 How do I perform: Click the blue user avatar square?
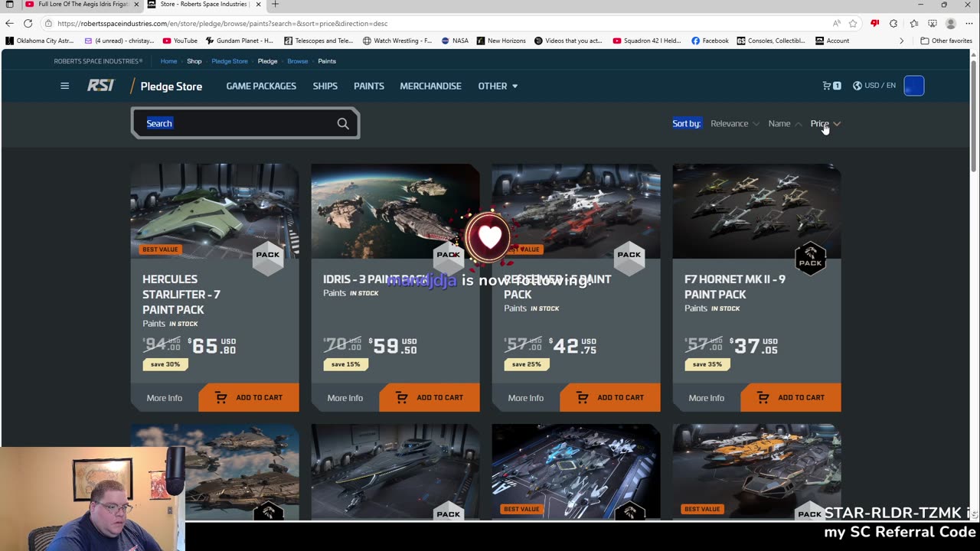point(913,86)
